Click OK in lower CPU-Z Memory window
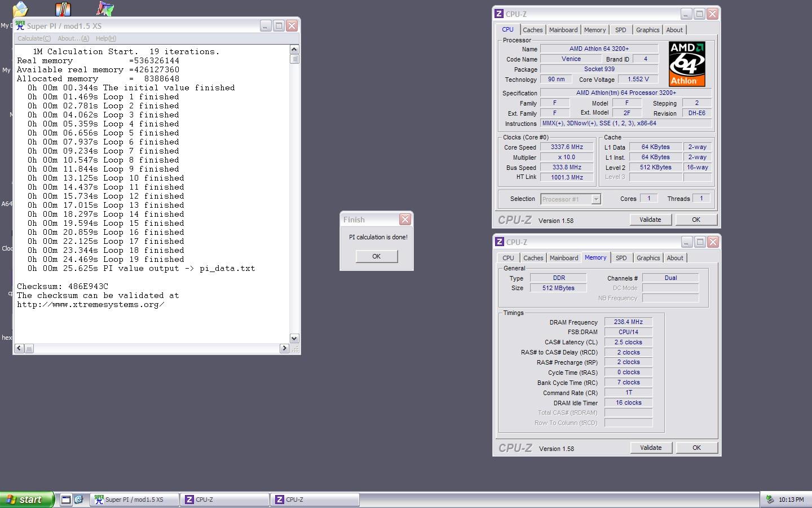The height and width of the screenshot is (508, 812). (x=696, y=448)
